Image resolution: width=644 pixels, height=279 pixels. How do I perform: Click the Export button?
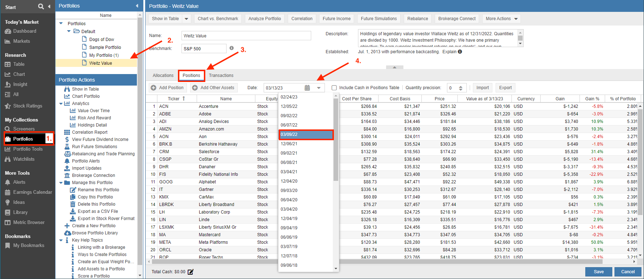(505, 88)
